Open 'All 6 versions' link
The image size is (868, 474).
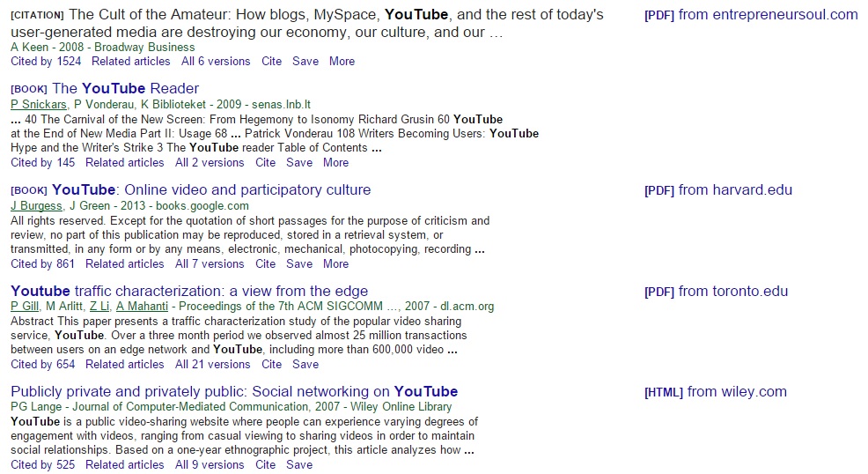click(216, 62)
